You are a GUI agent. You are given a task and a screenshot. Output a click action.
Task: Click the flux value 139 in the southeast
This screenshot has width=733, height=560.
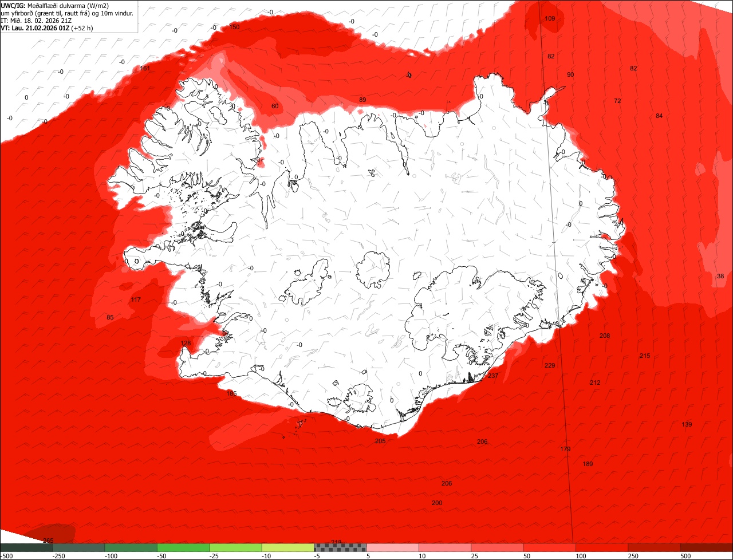click(687, 424)
